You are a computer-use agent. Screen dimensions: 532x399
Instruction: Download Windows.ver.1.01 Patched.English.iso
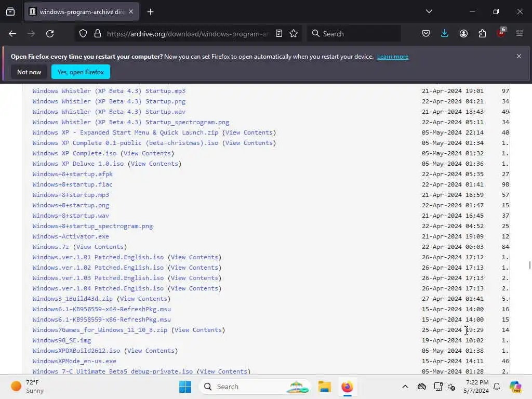(98, 257)
